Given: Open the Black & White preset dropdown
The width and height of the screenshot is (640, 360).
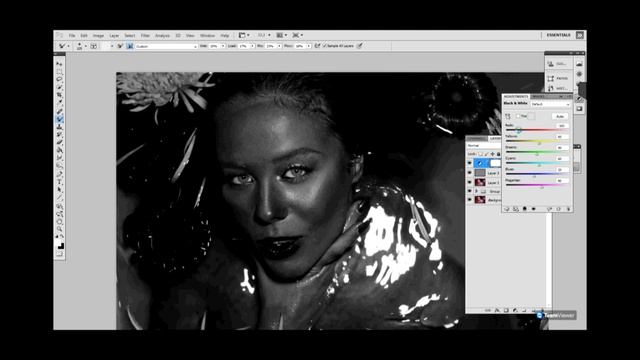Looking at the screenshot, I should coord(550,104).
